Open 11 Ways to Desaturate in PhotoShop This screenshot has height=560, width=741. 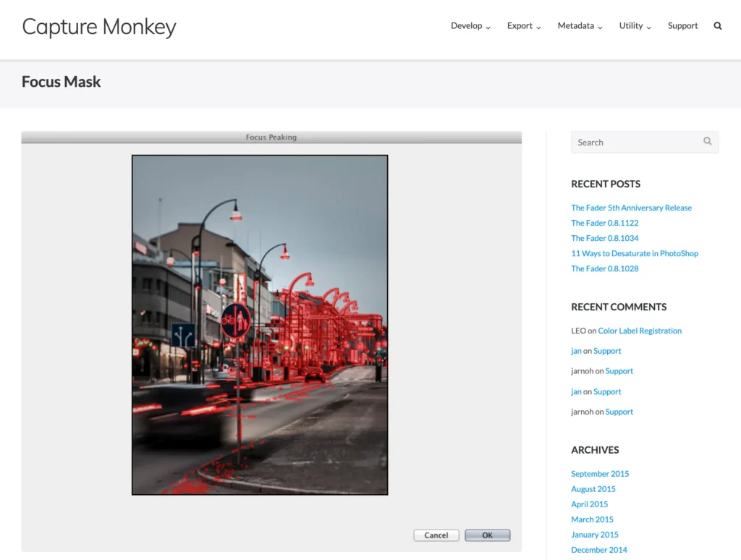tap(634, 253)
